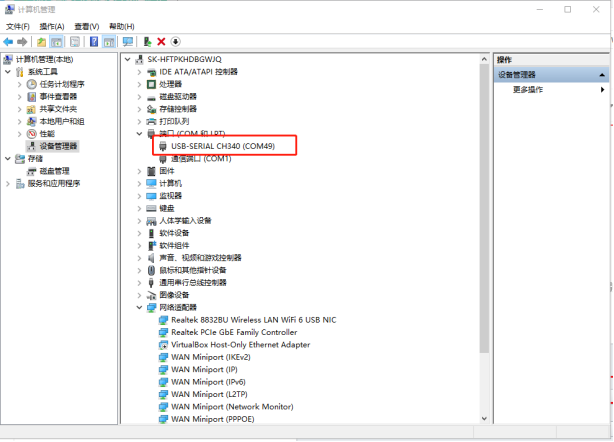The image size is (614, 442).
Task: Click the device list scrollbar down arrow
Action: pyautogui.click(x=484, y=419)
